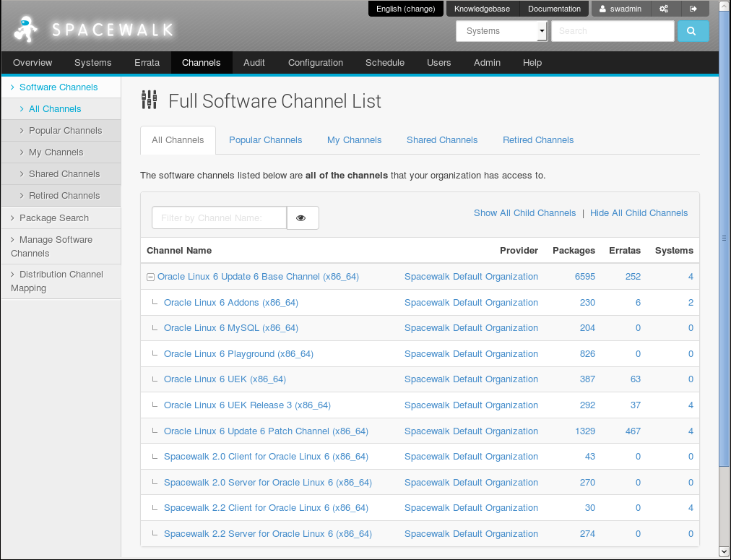Image resolution: width=731 pixels, height=560 pixels.
Task: Click errata count 467 for Patch Channel
Action: tap(633, 431)
